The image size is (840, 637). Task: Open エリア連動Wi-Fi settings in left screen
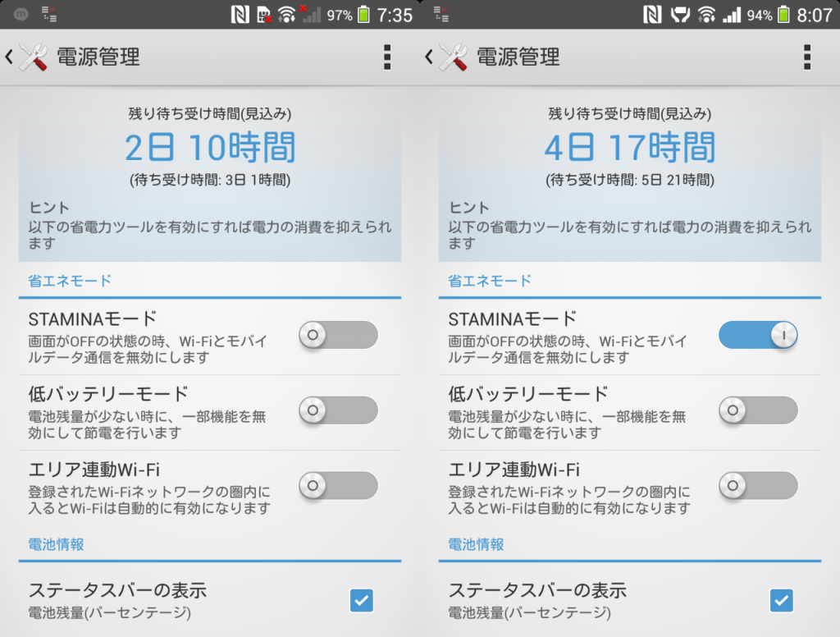[x=148, y=488]
